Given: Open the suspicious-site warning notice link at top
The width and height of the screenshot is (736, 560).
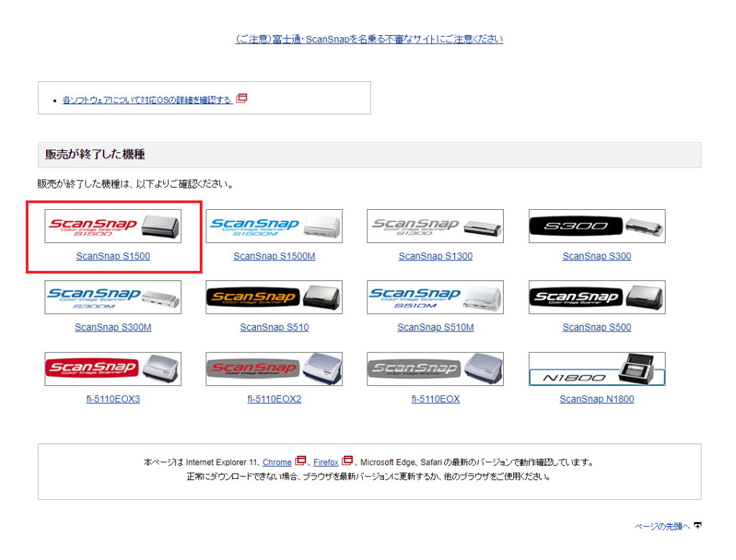Looking at the screenshot, I should tap(369, 39).
